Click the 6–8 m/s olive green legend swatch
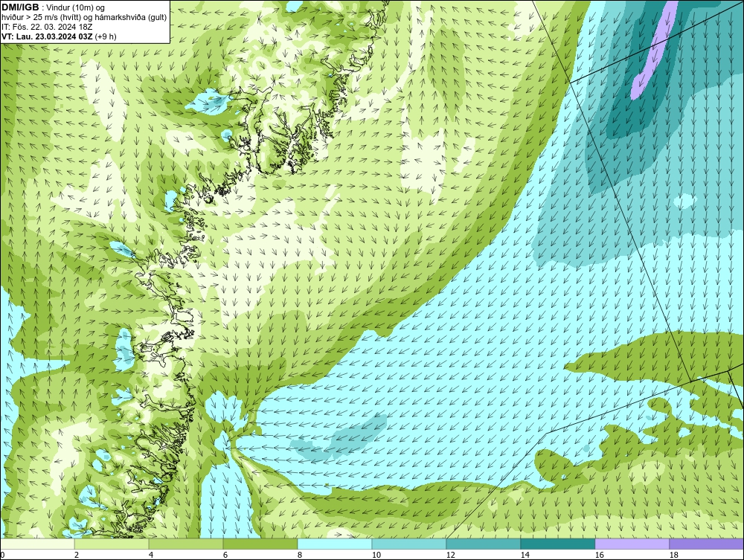The width and height of the screenshot is (744, 560). [x=260, y=544]
